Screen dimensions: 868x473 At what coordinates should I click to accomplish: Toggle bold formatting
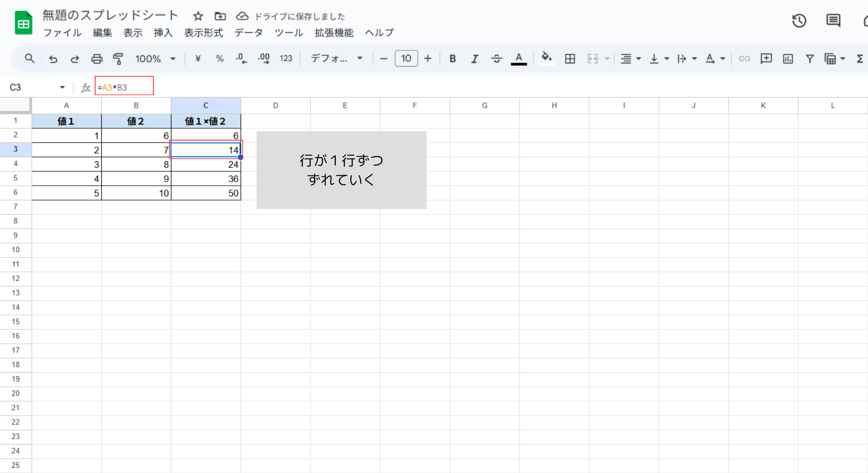[453, 59]
